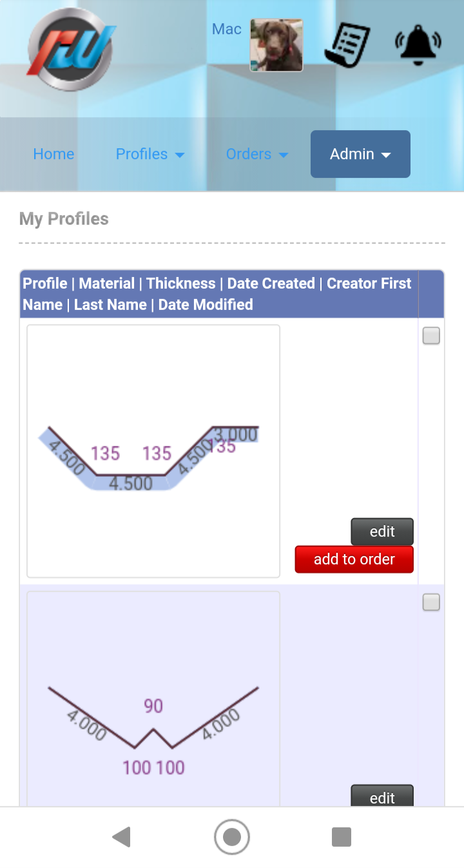Tap the Android recent apps square
Screen dimensions: 464x868
(342, 837)
